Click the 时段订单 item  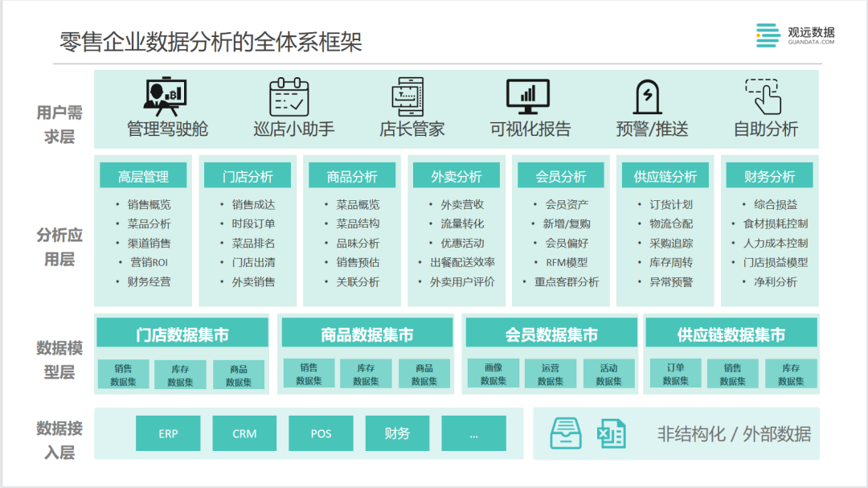(253, 223)
